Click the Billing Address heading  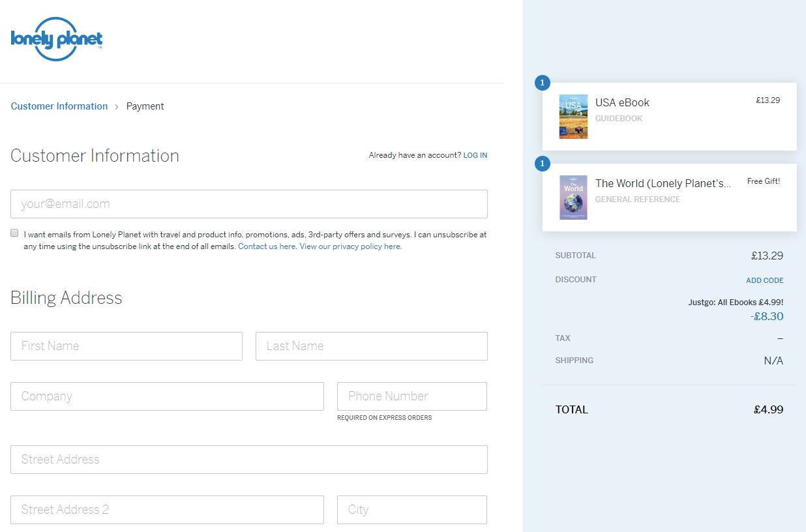pyautogui.click(x=67, y=298)
